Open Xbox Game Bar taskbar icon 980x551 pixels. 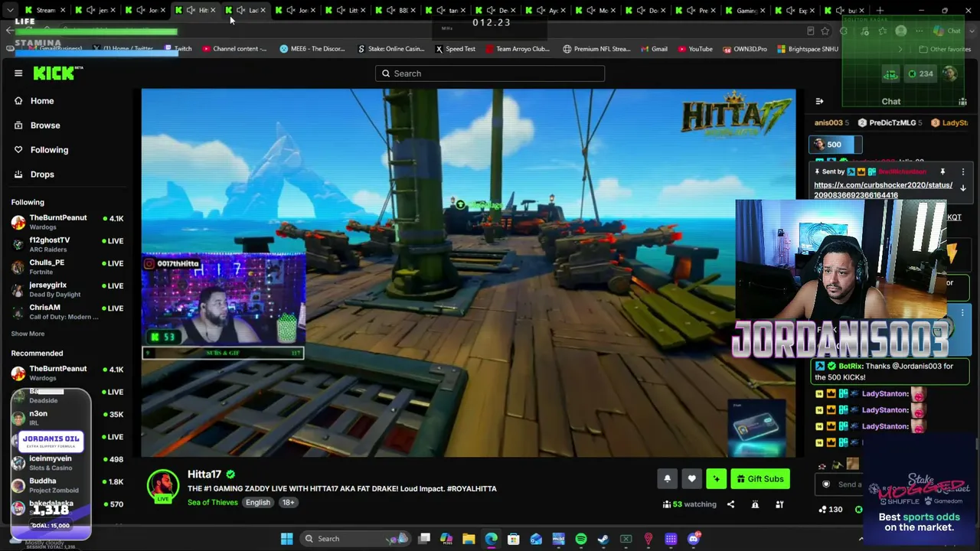(626, 539)
